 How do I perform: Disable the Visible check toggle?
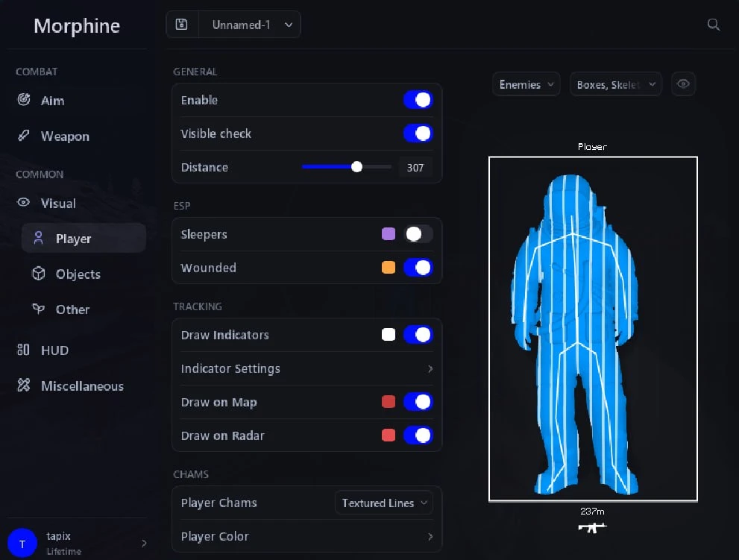click(x=418, y=133)
